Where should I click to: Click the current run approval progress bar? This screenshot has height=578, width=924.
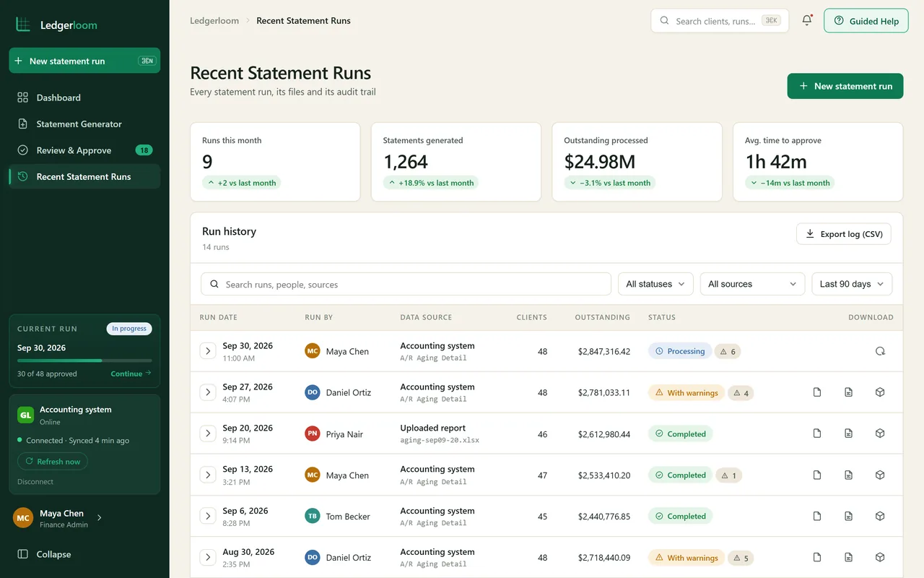point(84,360)
